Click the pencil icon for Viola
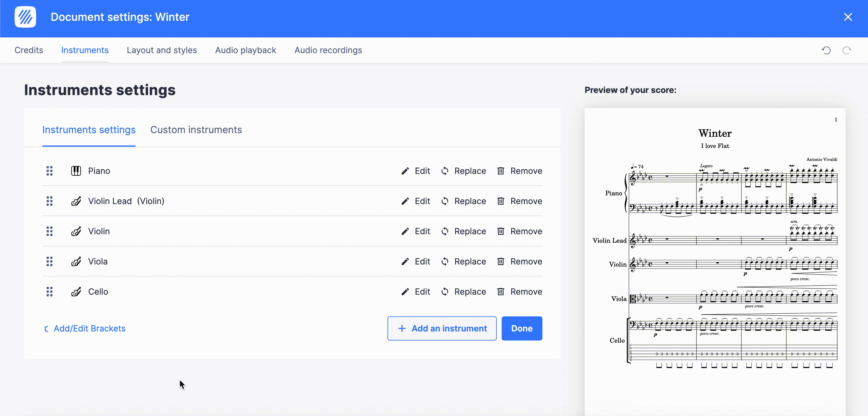This screenshot has height=416, width=868. pos(405,262)
